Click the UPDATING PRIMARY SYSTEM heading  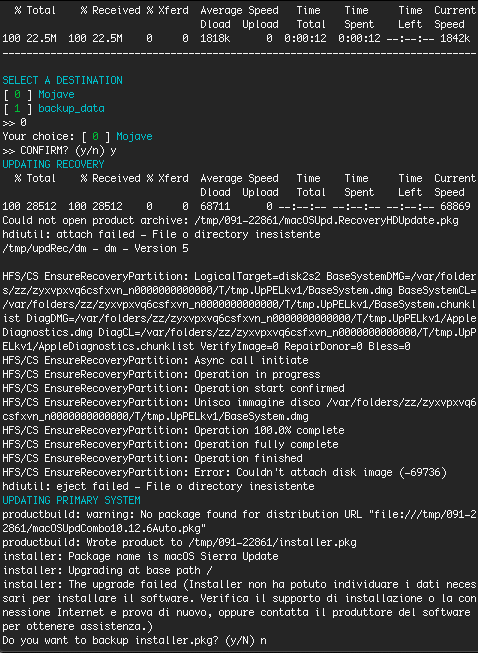72,500
